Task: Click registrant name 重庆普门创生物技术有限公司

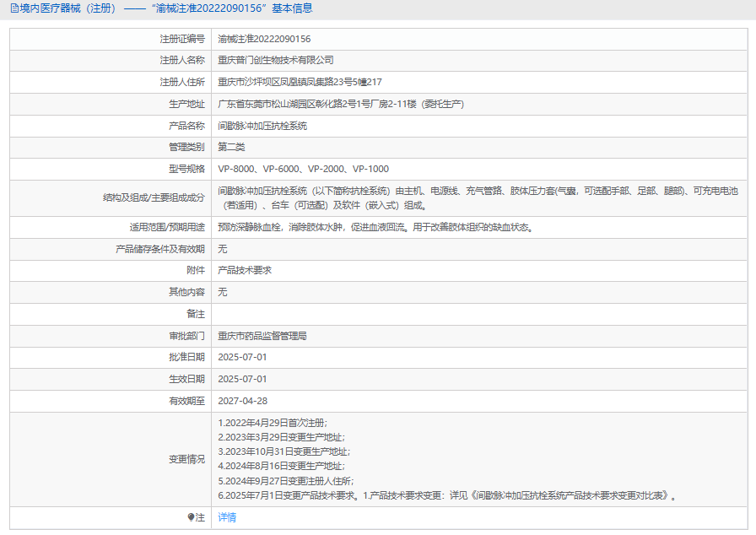Action: coord(276,60)
